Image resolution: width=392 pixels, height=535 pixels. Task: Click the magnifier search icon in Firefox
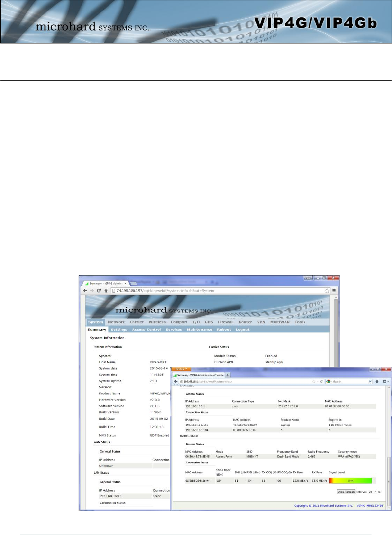370,381
